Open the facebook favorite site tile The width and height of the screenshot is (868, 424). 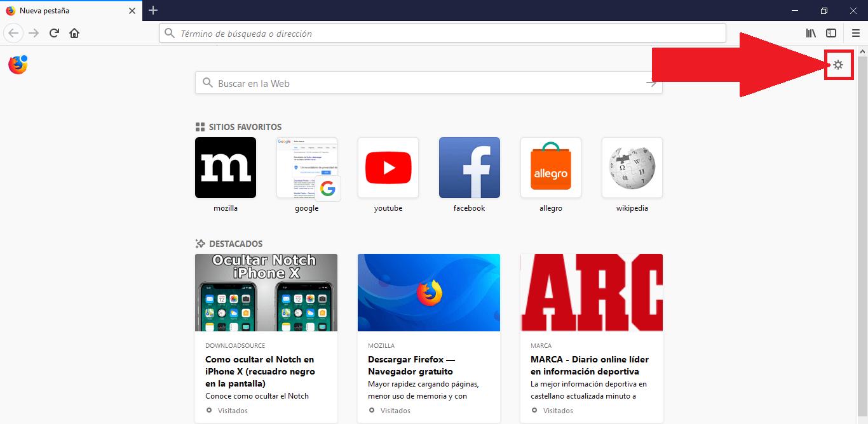[470, 168]
